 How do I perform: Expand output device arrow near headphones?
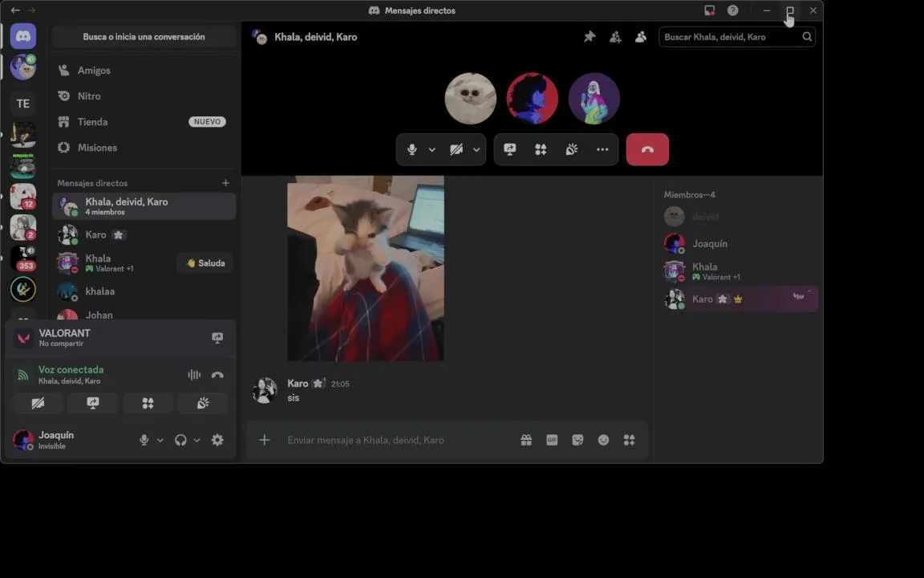197,440
